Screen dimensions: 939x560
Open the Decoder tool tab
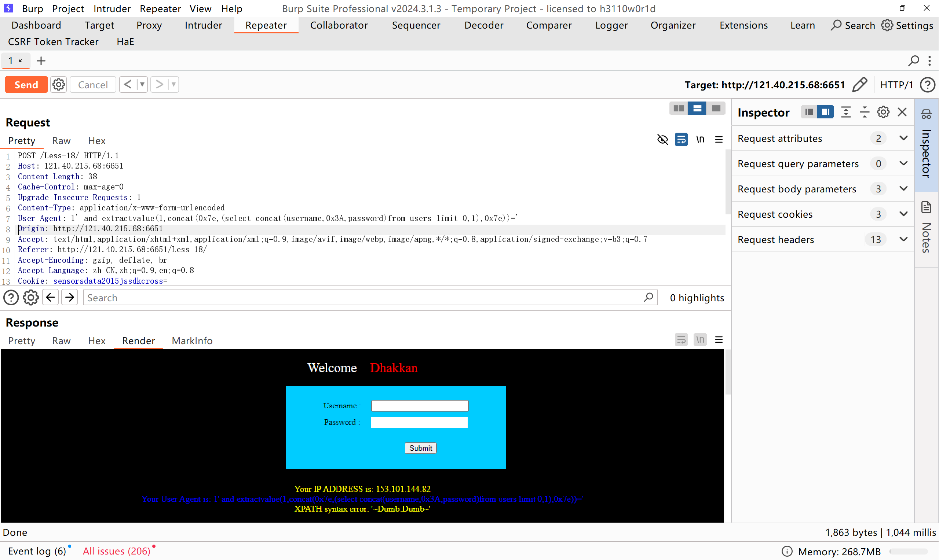coord(484,25)
